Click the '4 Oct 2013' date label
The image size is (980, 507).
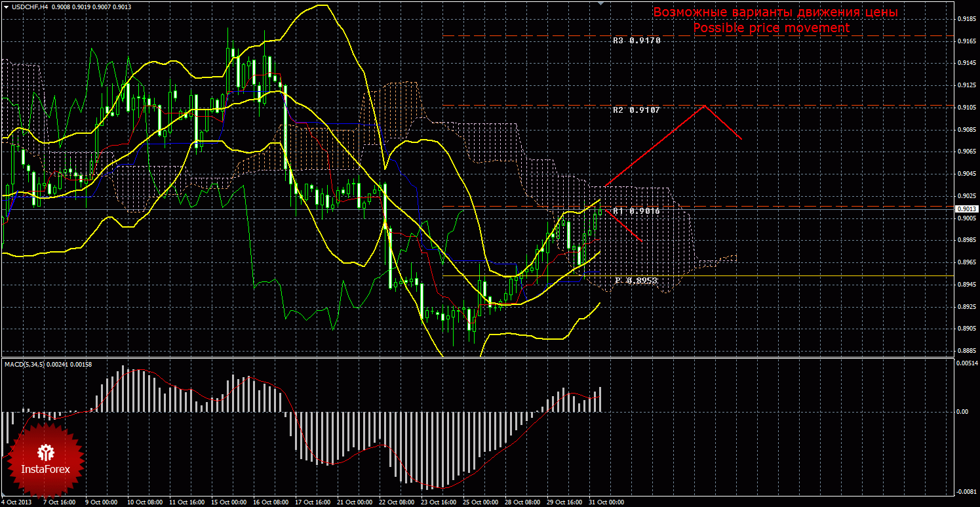point(18,502)
